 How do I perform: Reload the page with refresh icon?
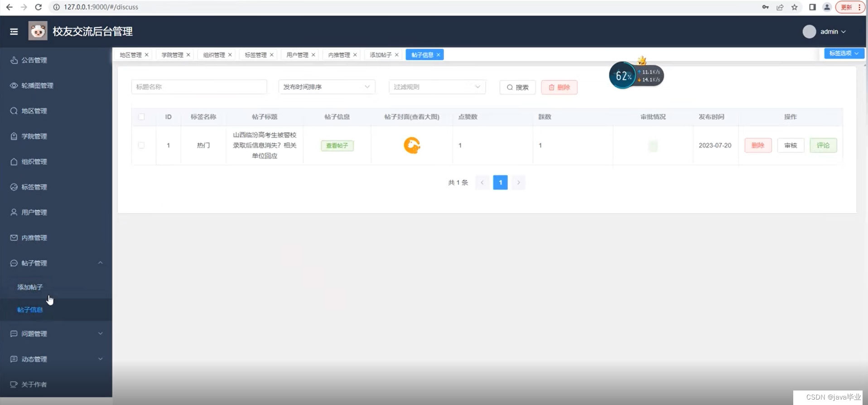[39, 7]
